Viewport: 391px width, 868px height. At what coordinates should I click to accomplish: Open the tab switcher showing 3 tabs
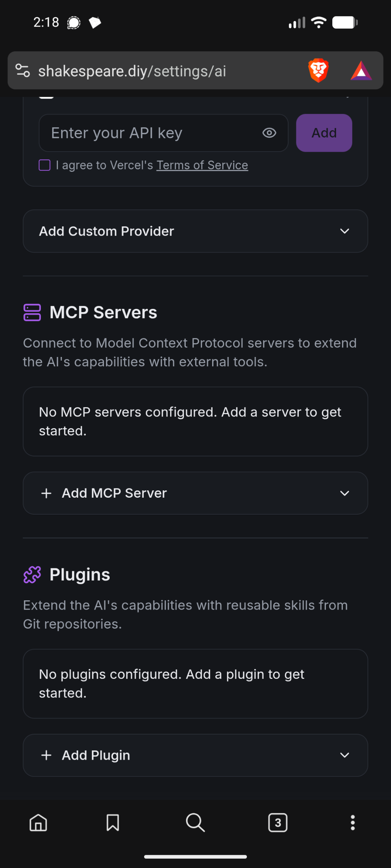[278, 822]
